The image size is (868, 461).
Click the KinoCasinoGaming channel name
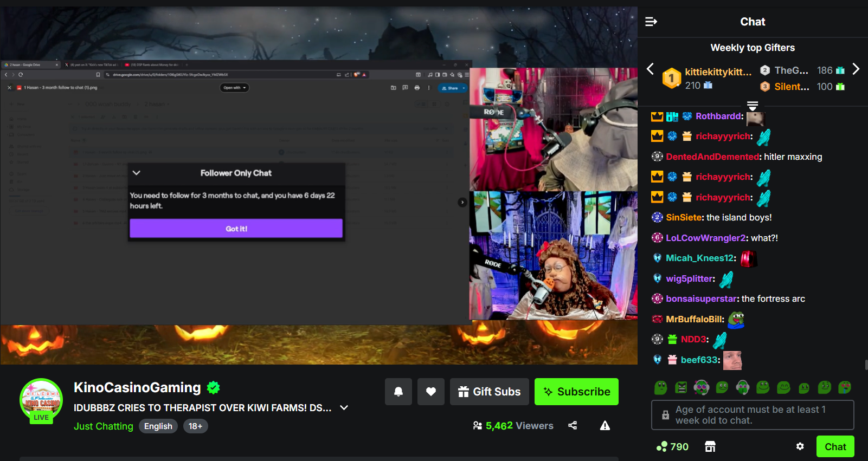137,388
